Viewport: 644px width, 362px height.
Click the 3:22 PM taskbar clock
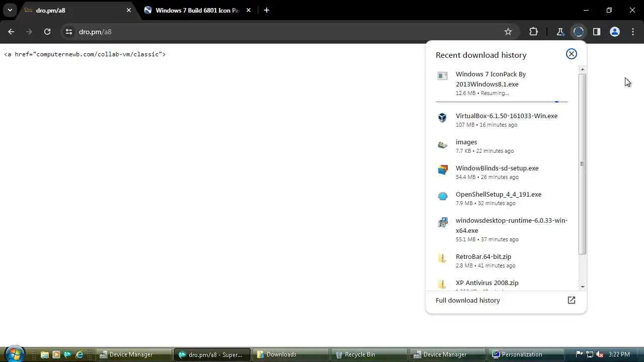click(x=619, y=354)
